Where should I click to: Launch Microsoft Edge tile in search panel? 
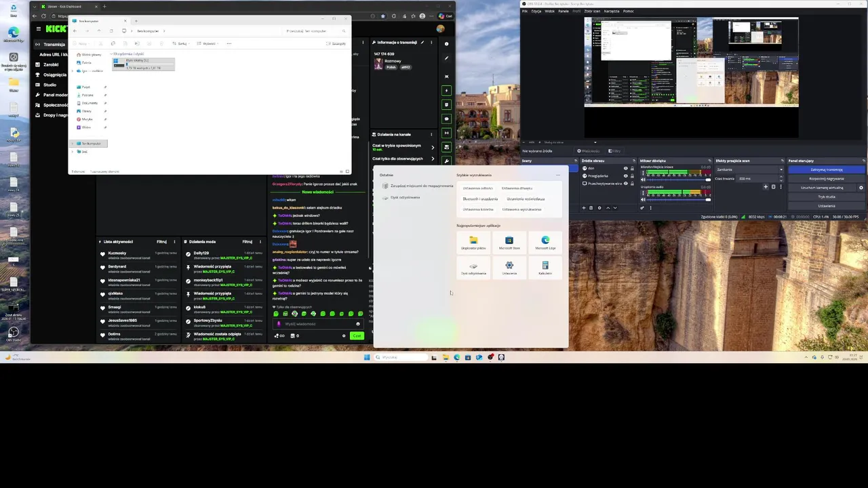point(545,242)
